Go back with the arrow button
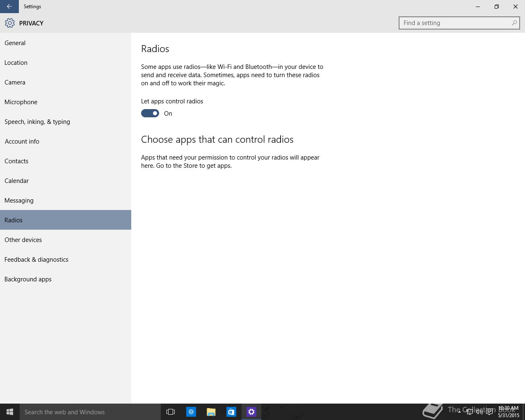The image size is (525, 420). 9,7
